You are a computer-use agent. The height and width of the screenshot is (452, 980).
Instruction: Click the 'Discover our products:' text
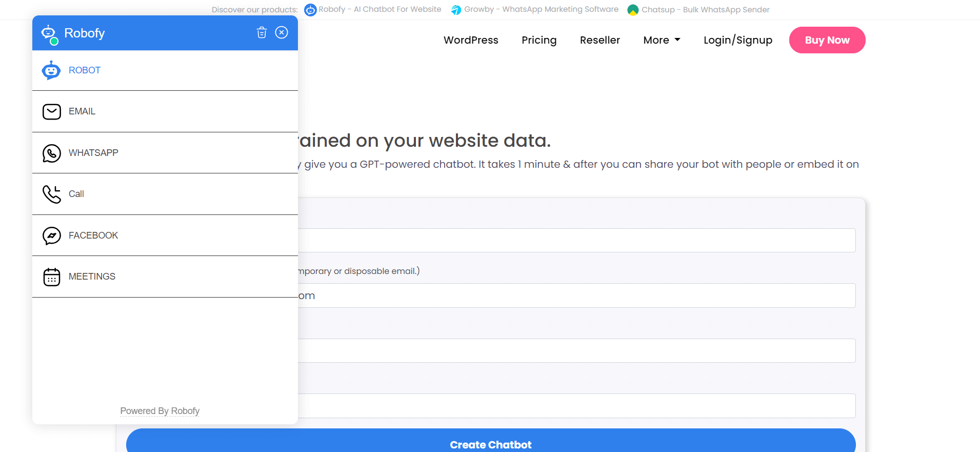(255, 10)
